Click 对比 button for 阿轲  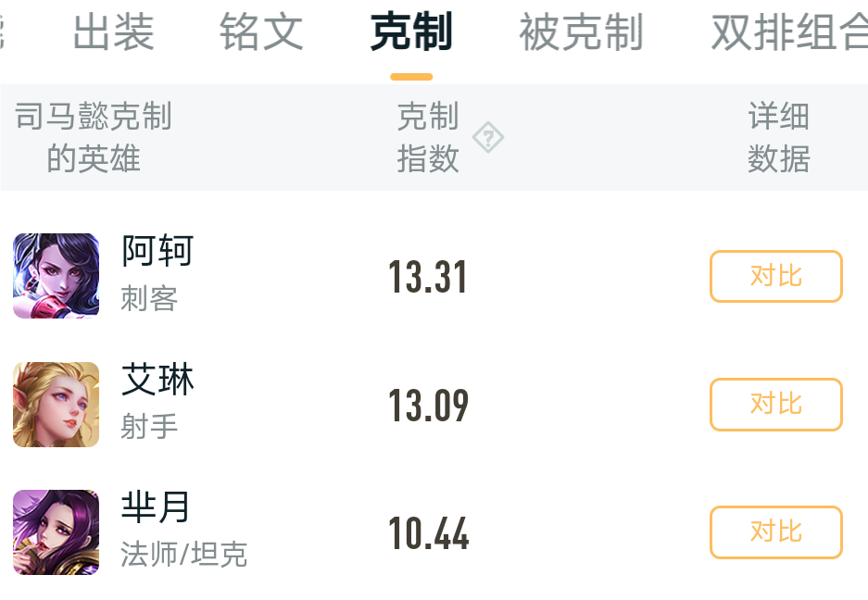tap(775, 276)
